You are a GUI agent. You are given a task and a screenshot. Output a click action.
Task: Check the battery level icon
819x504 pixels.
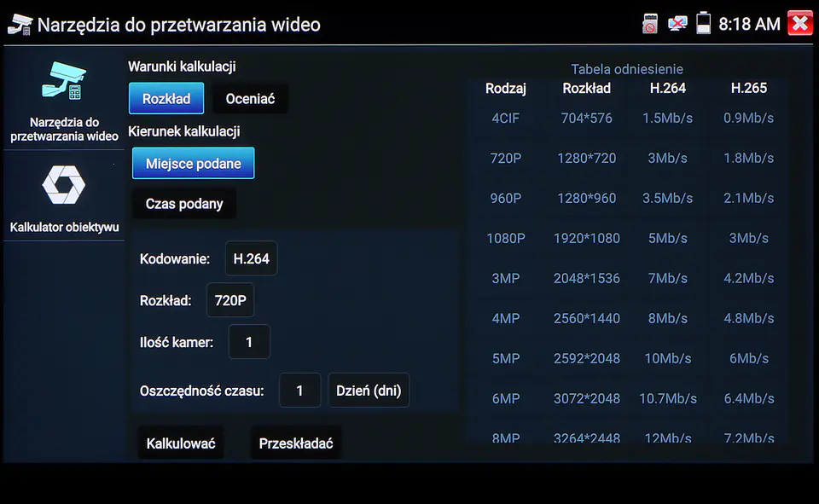coord(703,24)
